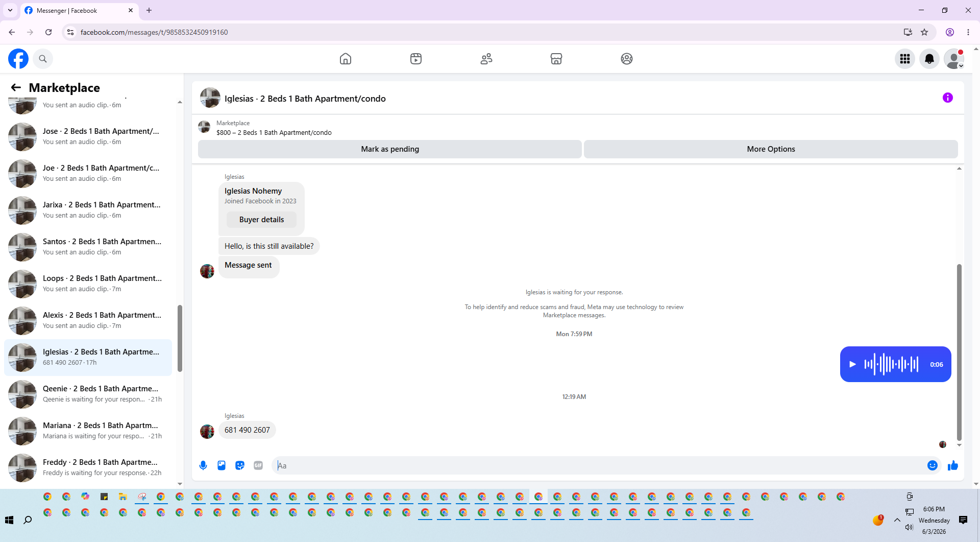This screenshot has width=980, height=542.
Task: Open the GIF picker
Action: click(x=258, y=465)
